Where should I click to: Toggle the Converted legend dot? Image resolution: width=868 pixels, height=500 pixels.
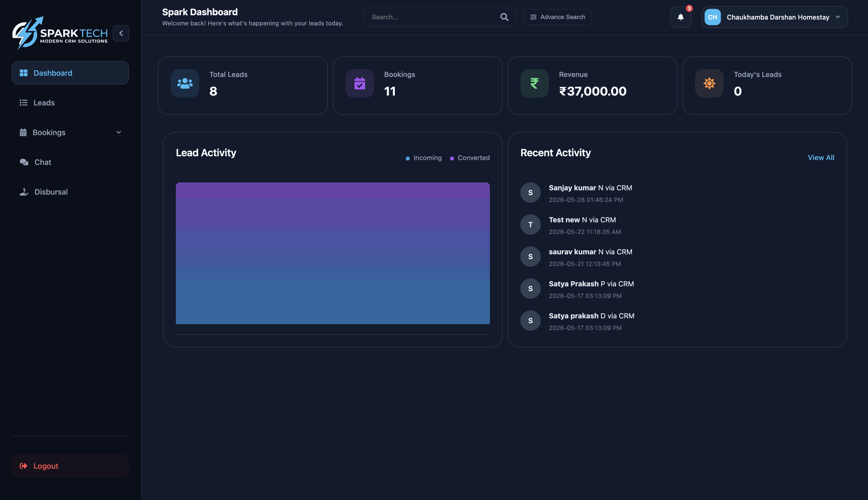coord(452,158)
